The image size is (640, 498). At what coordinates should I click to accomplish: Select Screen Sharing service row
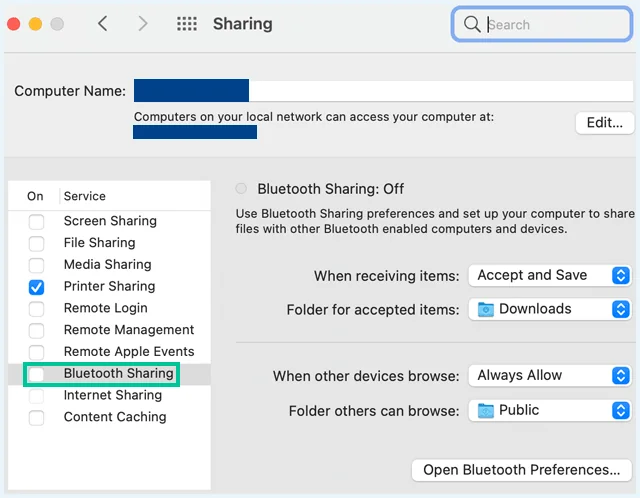click(x=109, y=221)
